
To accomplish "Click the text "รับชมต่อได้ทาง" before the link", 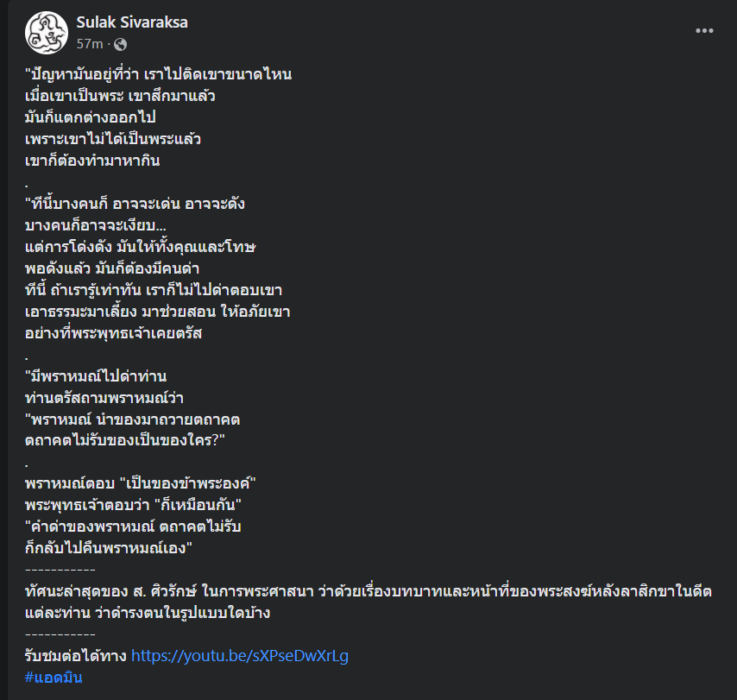I will coord(76,656).
